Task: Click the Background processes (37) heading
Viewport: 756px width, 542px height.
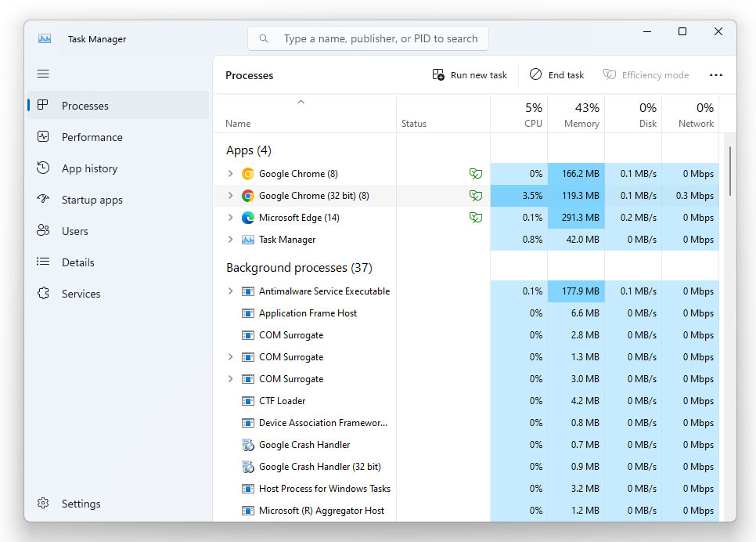Action: [x=299, y=268]
